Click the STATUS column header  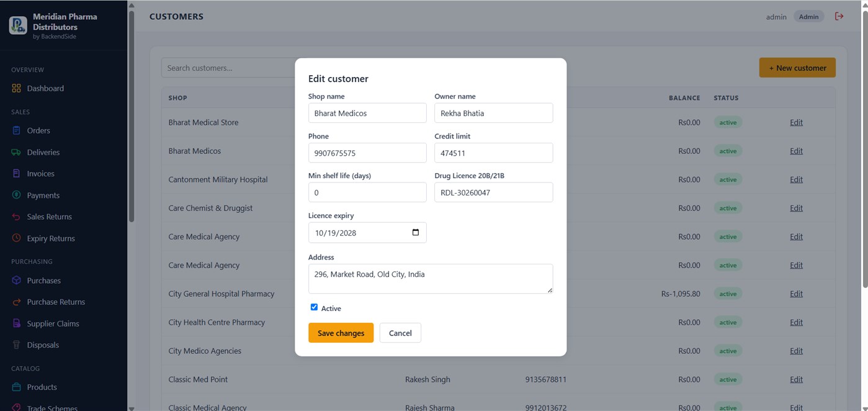click(726, 98)
